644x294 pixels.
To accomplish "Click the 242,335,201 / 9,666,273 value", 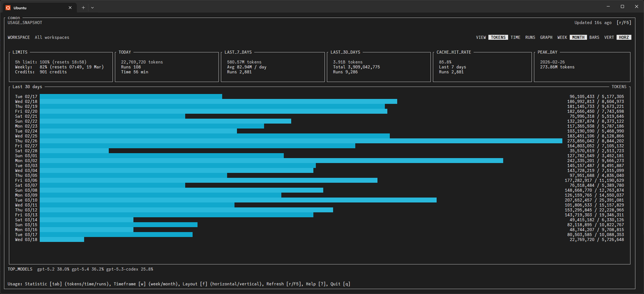I will point(597,160).
